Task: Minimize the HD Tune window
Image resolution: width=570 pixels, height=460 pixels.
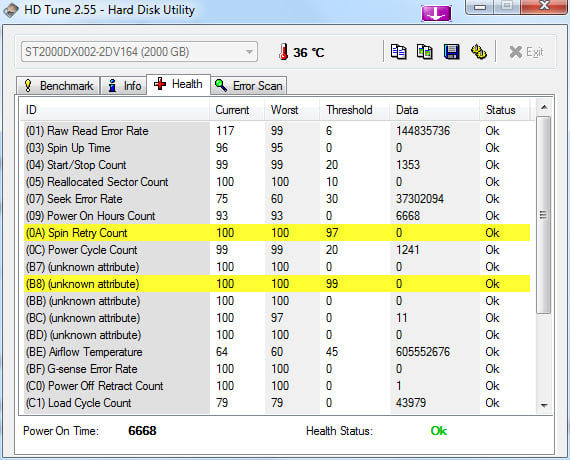Action: pos(480,7)
